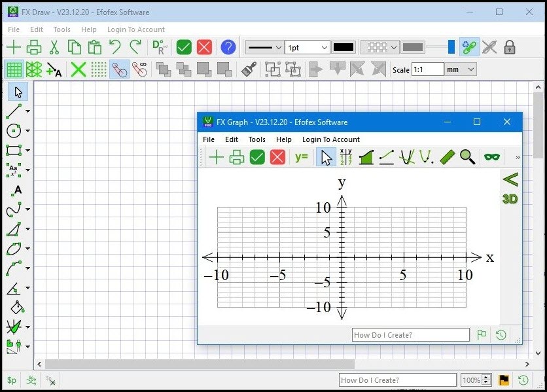
Task: Open the line style dropdown
Action: 264,48
